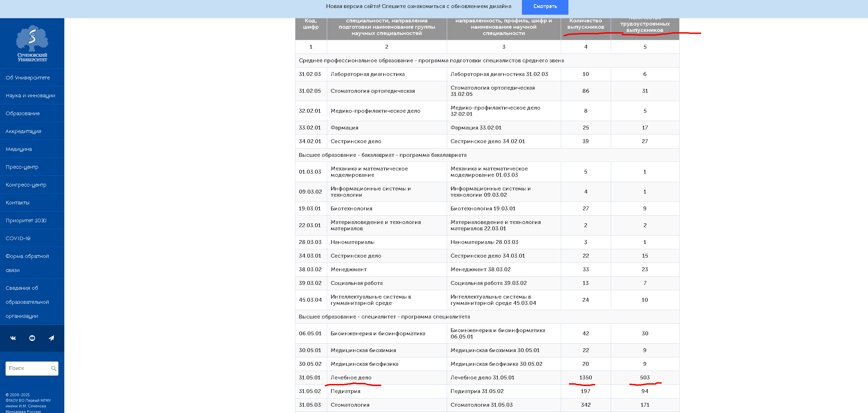Viewport: 868px width, 413px height.
Task: Open the Об Университете menu item
Action: (28, 78)
